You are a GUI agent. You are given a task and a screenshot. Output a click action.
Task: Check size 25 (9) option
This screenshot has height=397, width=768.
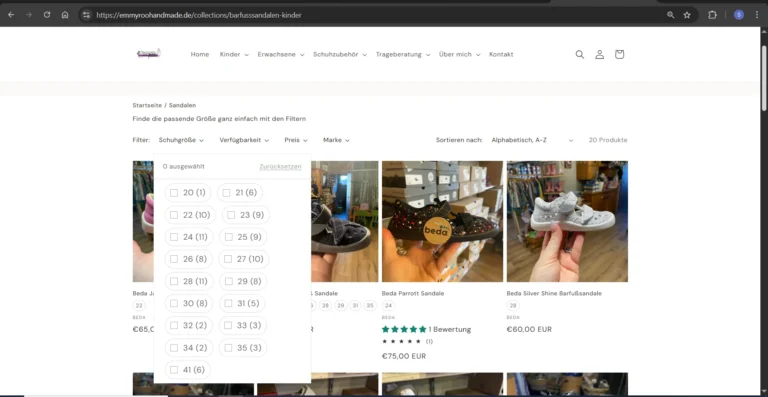(x=228, y=237)
